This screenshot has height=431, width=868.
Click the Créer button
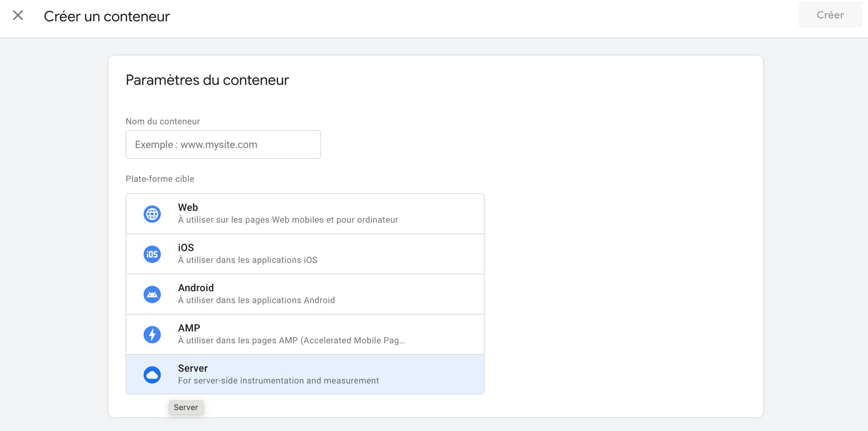[x=830, y=15]
